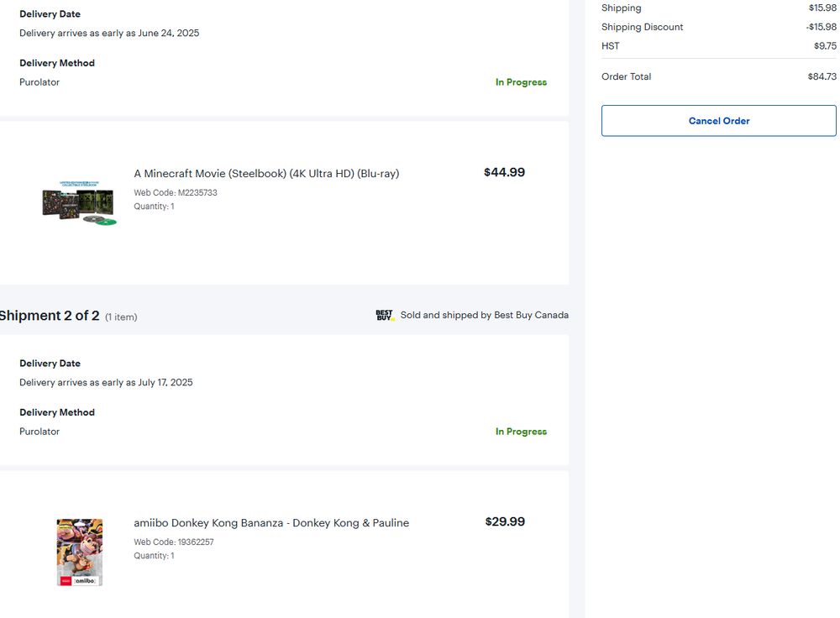This screenshot has width=840, height=618.
Task: Click the $44.99 Minecraft Movie price
Action: (x=504, y=172)
